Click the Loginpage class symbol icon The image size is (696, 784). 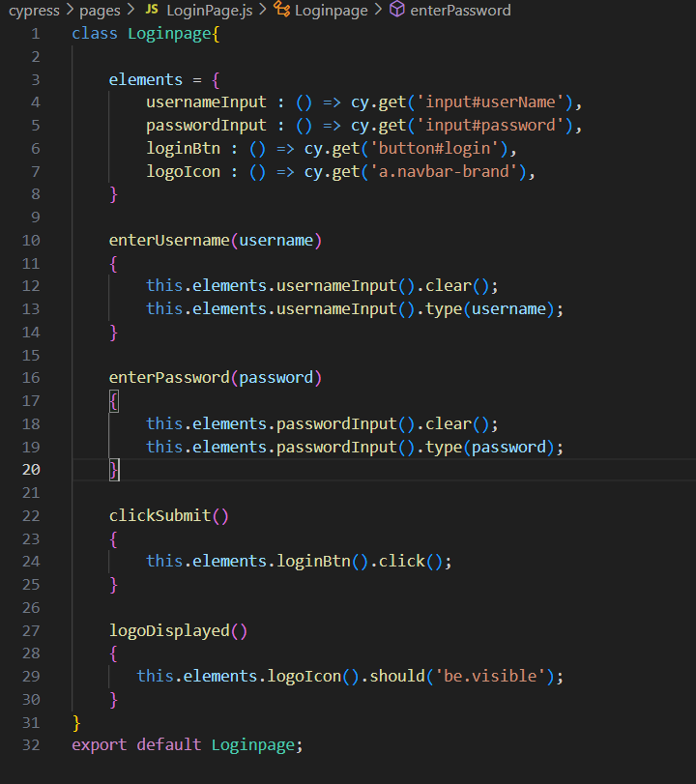(281, 9)
